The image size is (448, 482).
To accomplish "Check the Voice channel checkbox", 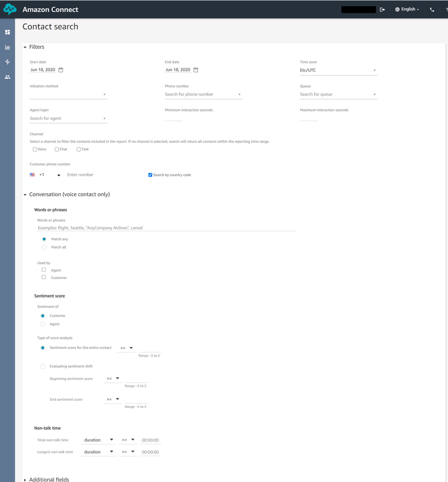I will tap(35, 149).
